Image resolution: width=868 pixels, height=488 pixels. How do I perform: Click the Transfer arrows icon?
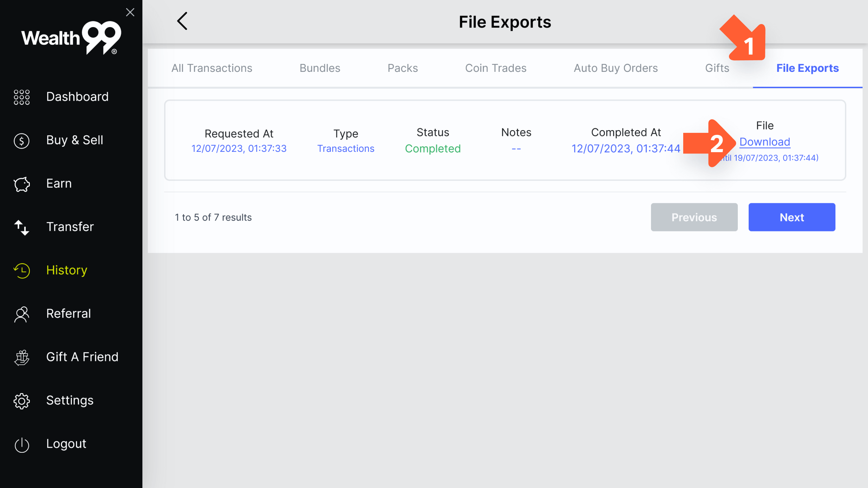[22, 227]
